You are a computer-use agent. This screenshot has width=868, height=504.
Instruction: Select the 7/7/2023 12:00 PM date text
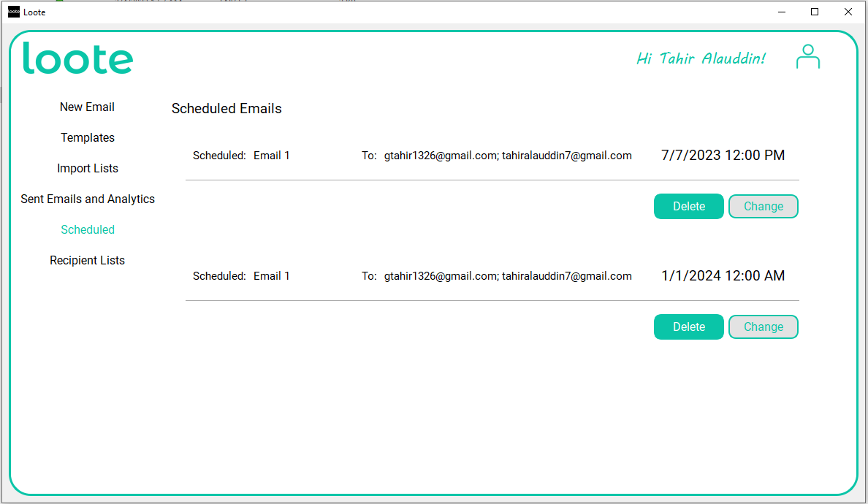click(x=723, y=156)
